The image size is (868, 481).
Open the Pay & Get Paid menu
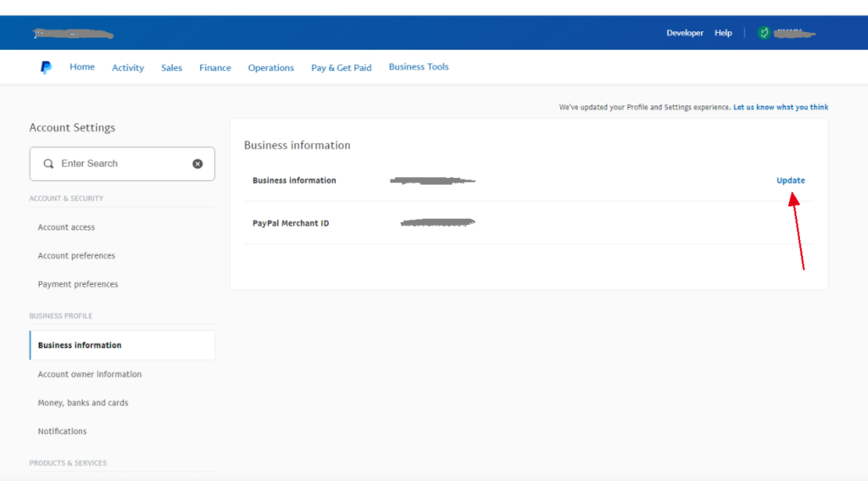point(341,68)
